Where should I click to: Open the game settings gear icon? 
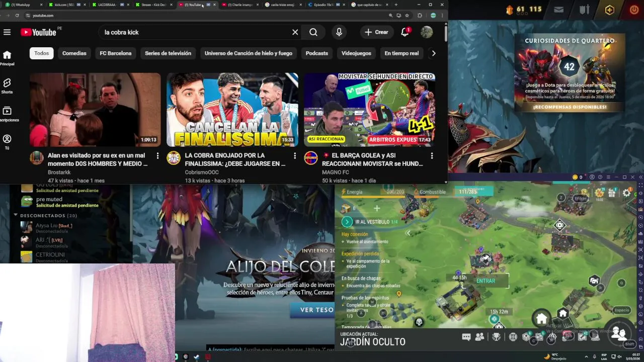point(626,193)
